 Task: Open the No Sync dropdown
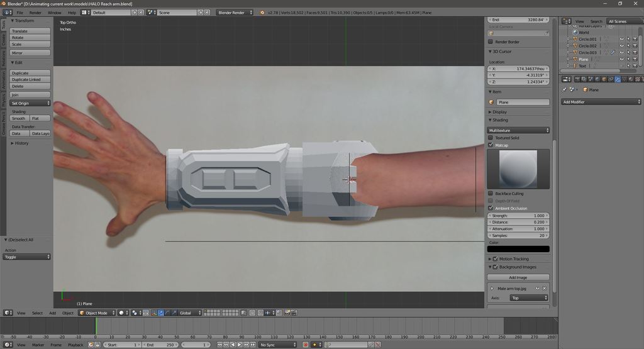[277, 345]
